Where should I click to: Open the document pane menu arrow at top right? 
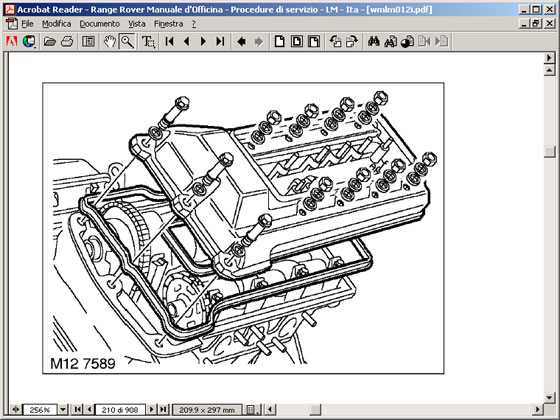[549, 58]
